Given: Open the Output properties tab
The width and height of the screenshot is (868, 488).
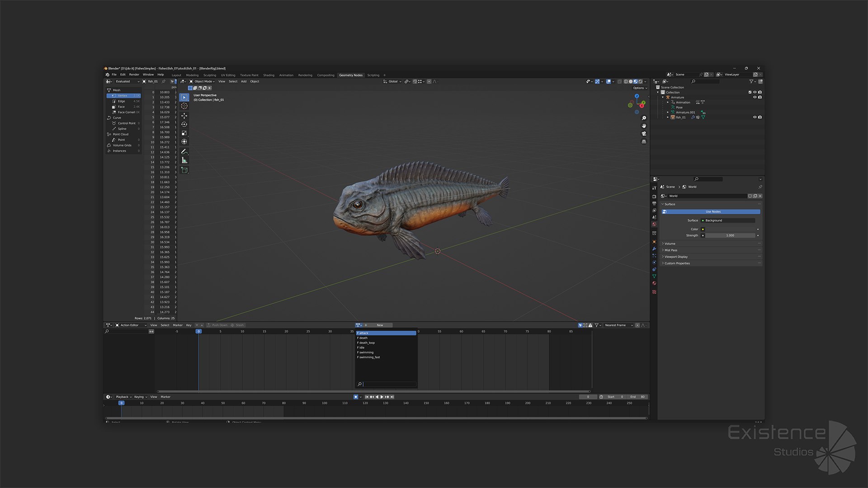Looking at the screenshot, I should click(654, 203).
